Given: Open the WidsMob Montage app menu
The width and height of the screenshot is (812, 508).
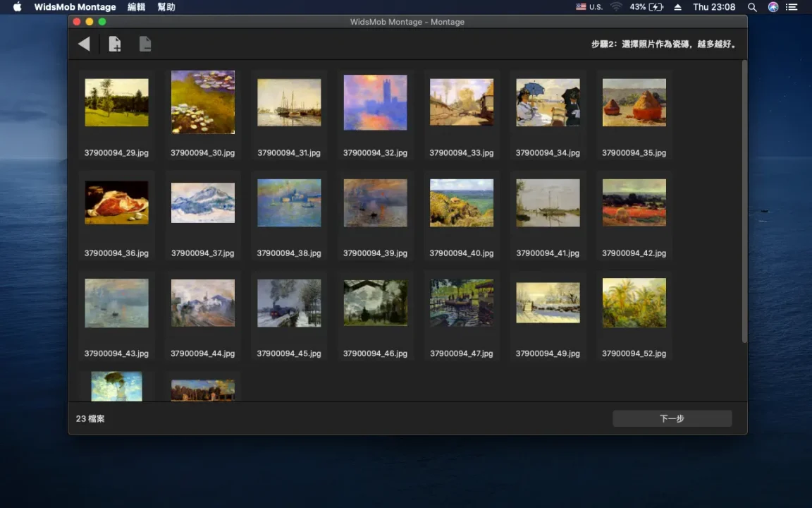Looking at the screenshot, I should coord(75,7).
